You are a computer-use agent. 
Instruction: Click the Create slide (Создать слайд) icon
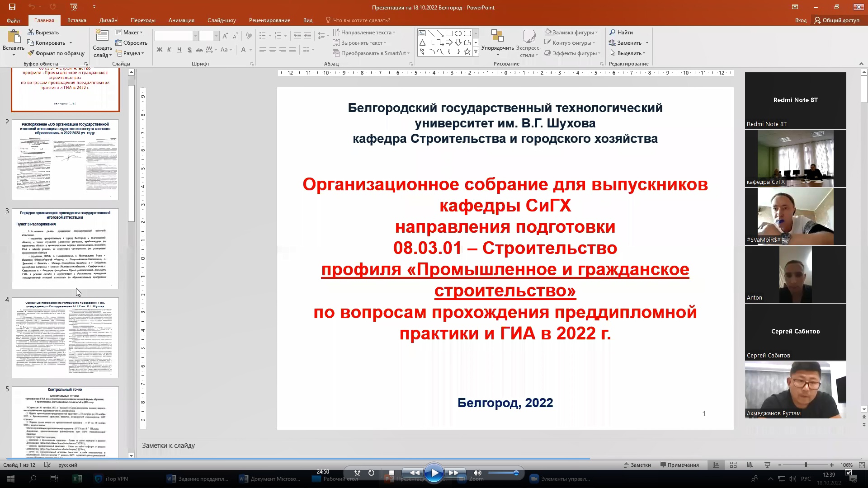[102, 36]
